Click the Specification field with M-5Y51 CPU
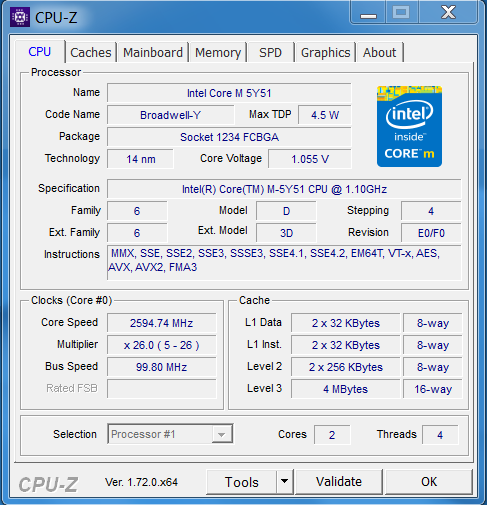The height and width of the screenshot is (505, 487). point(284,189)
